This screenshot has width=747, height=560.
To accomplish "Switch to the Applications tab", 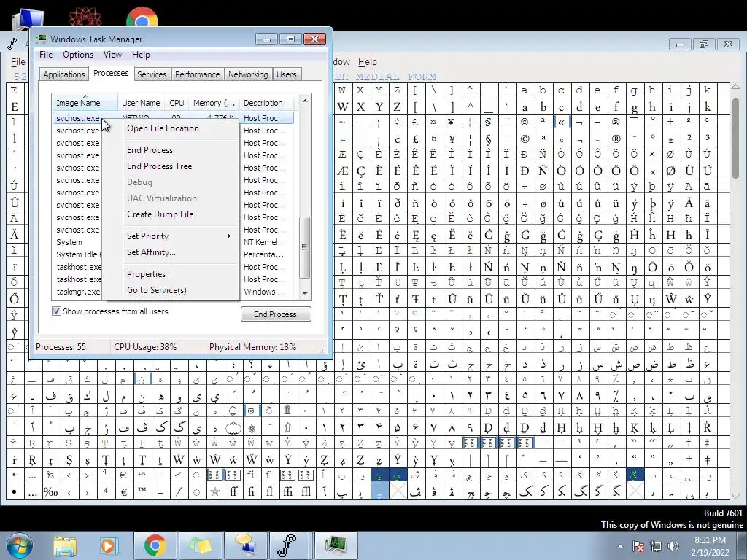I will click(x=64, y=74).
